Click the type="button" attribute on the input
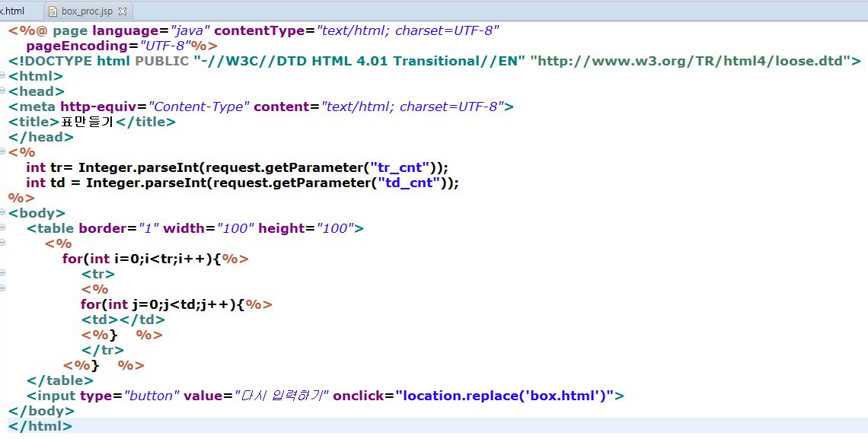 tap(129, 396)
